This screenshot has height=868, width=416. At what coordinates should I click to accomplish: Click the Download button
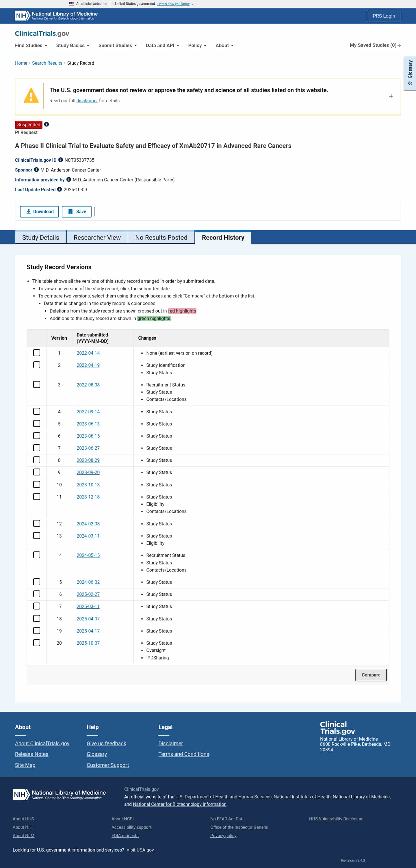tap(40, 212)
